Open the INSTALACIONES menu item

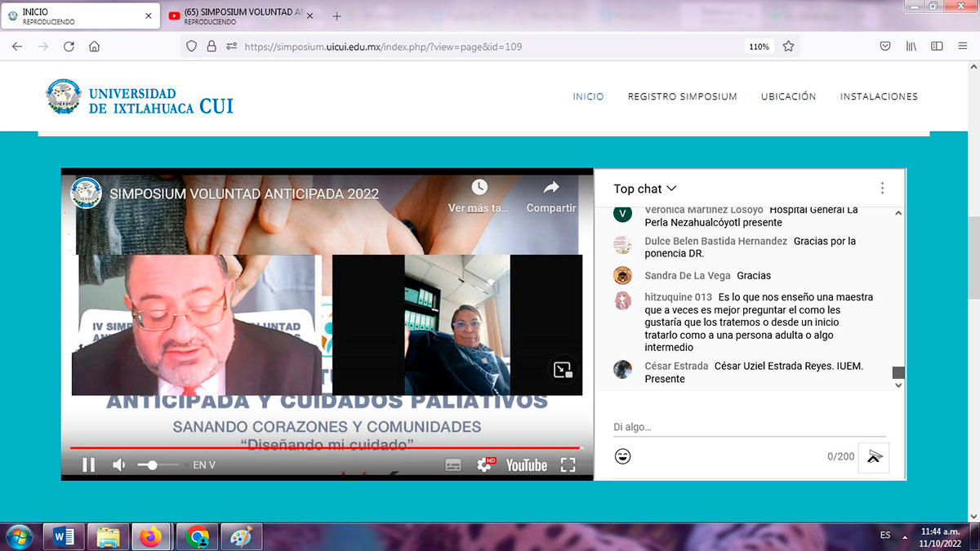[879, 96]
